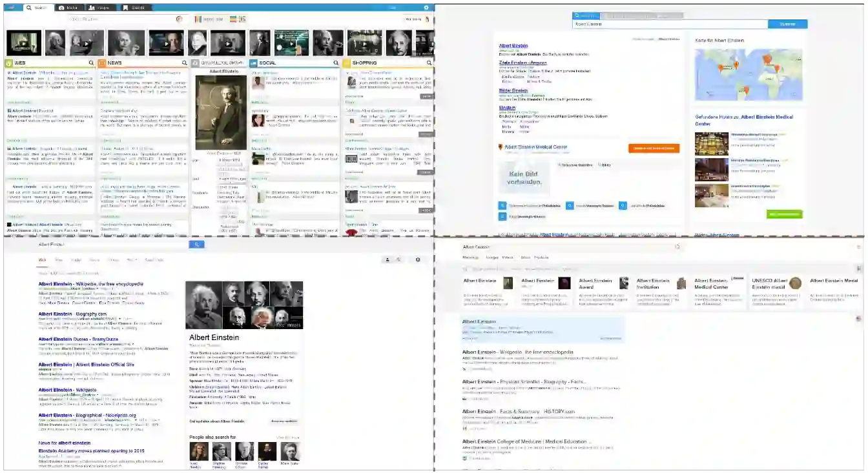The image size is (868, 473).
Task: Click the search field left of the Suchen button
Action: [x=670, y=24]
